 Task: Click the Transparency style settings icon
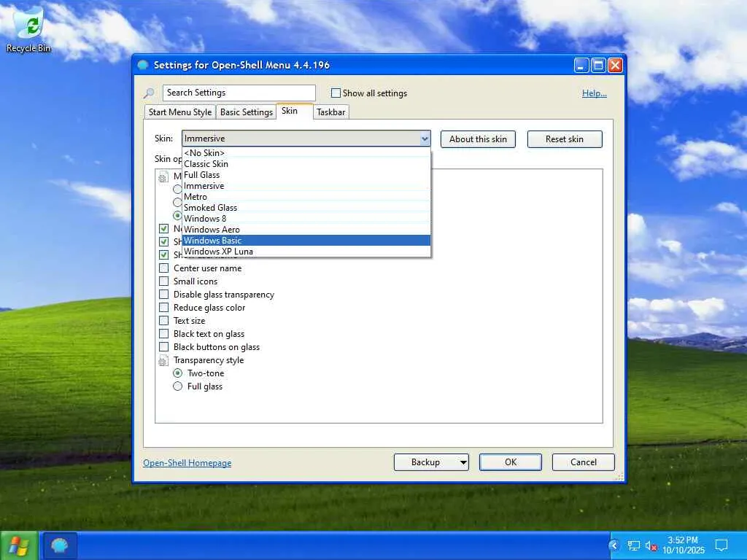tap(163, 360)
